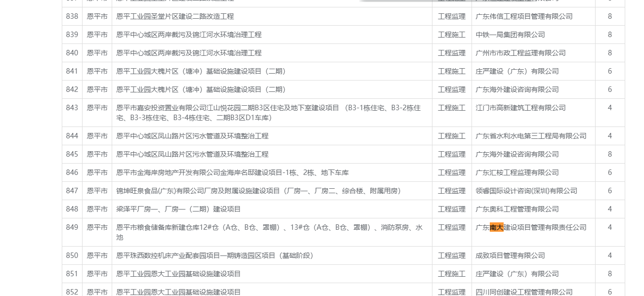The height and width of the screenshot is (296, 644).
Task: Click company 领睿国际设计咨询(深圳)有限公司
Action: 526,191
